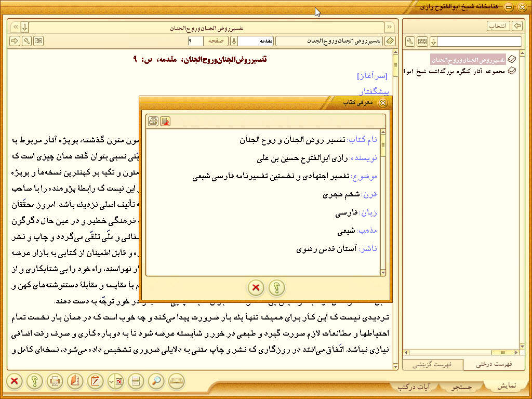The height and width of the screenshot is (399, 532).
Task: Click the open book icon in bottom toolbar
Action: [177, 381]
